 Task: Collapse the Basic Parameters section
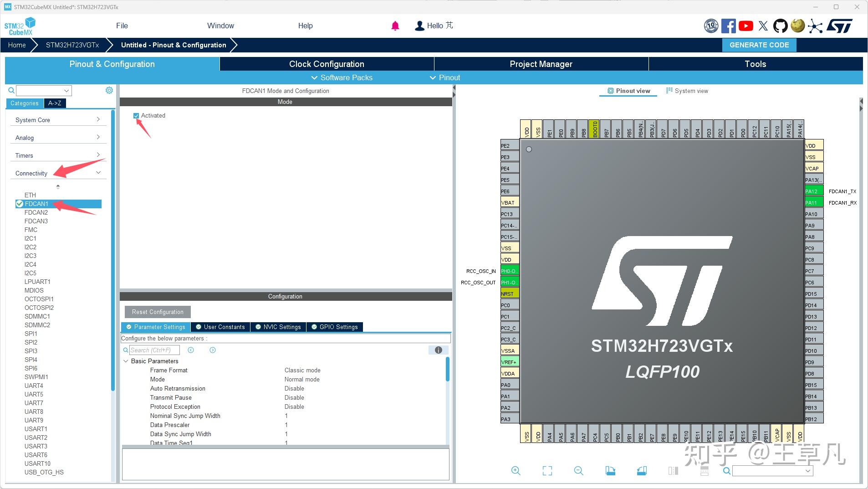point(126,361)
